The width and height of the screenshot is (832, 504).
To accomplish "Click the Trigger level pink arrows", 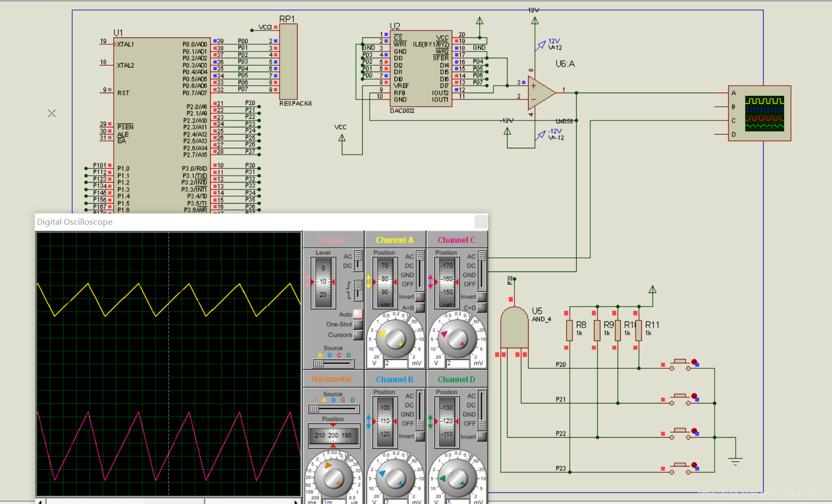I will tap(308, 282).
